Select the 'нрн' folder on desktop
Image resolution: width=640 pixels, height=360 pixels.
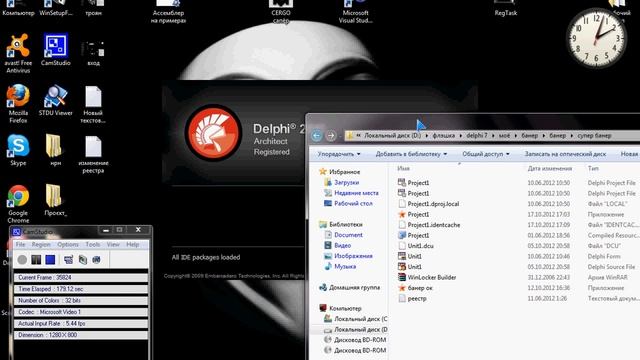pyautogui.click(x=55, y=150)
